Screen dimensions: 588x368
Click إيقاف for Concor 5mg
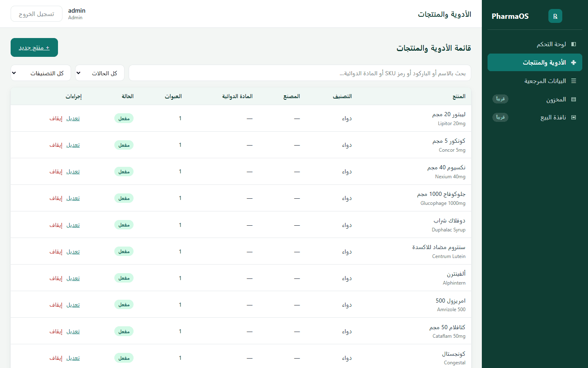click(x=56, y=145)
